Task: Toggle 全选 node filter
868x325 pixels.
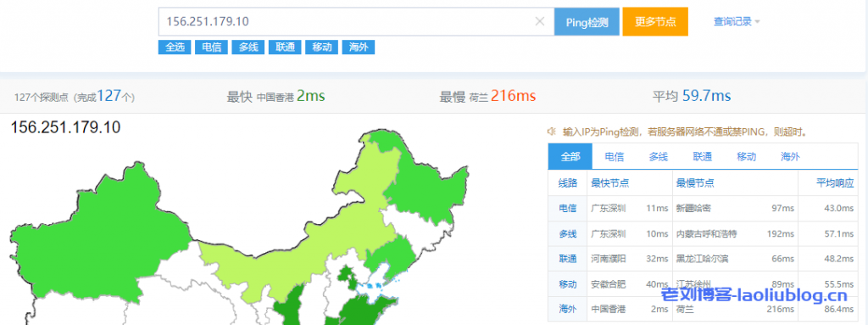Action: 175,48
